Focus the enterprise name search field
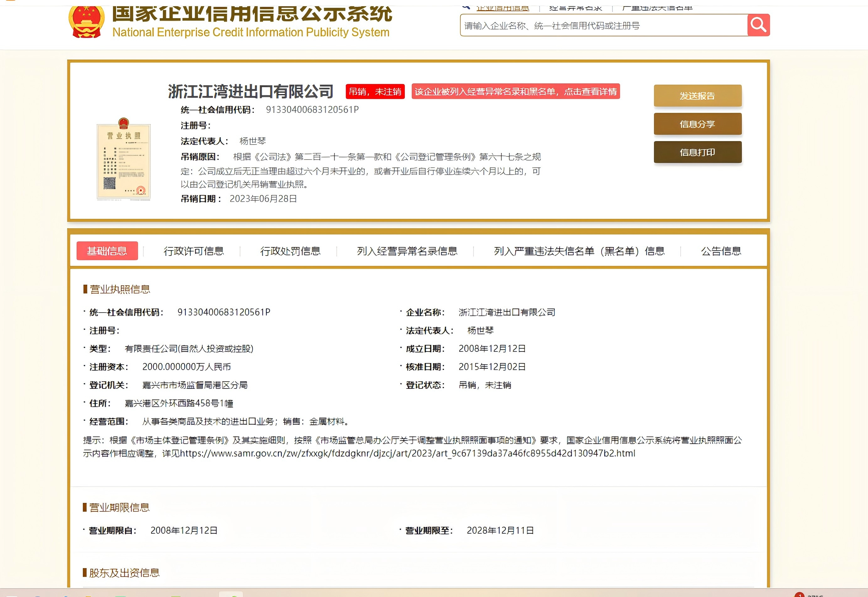The image size is (868, 597). [603, 25]
